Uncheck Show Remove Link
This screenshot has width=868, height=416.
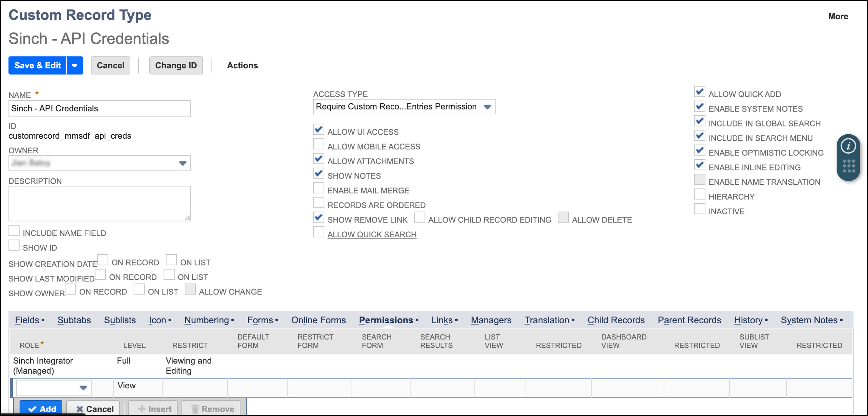coord(319,217)
